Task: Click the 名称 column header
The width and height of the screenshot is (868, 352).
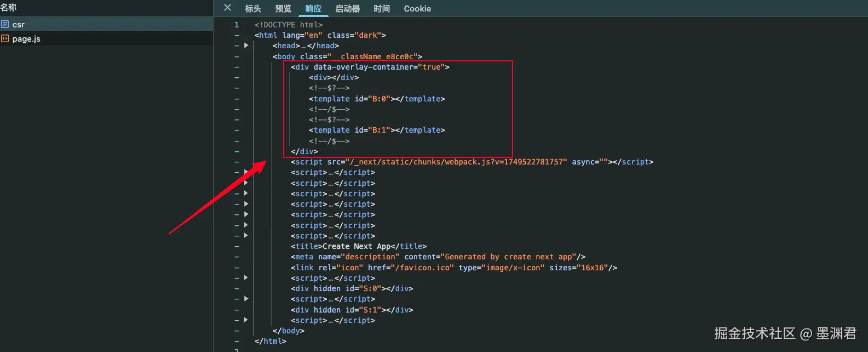Action: (x=9, y=8)
